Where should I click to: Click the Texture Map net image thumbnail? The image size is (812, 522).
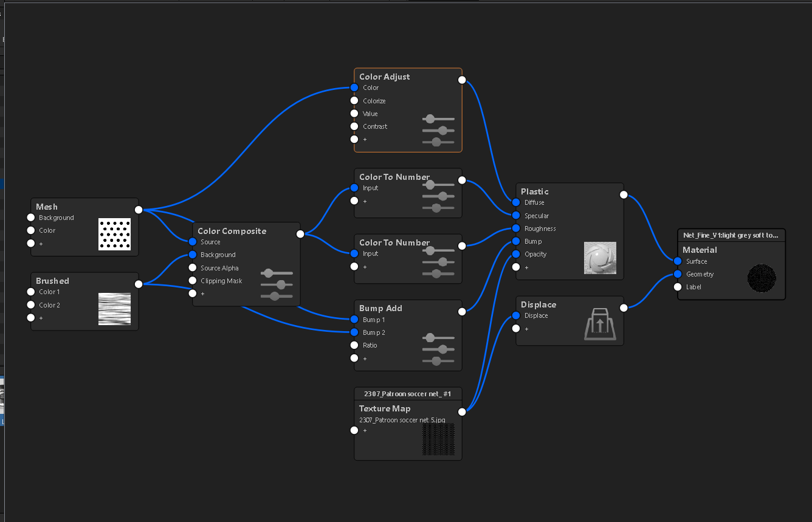438,439
